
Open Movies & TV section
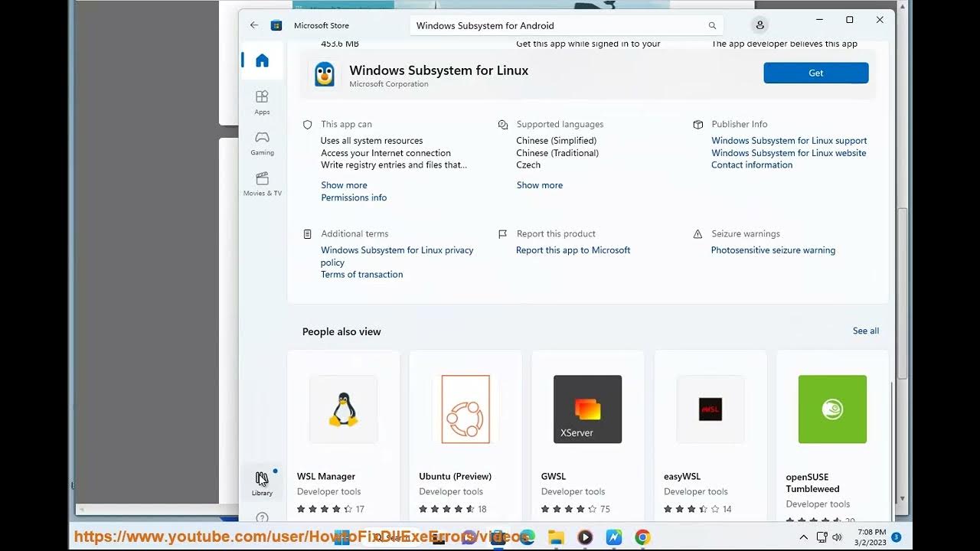click(x=262, y=184)
